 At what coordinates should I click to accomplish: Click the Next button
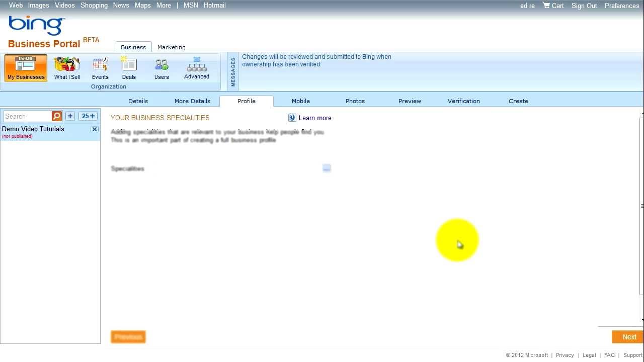[627, 337]
